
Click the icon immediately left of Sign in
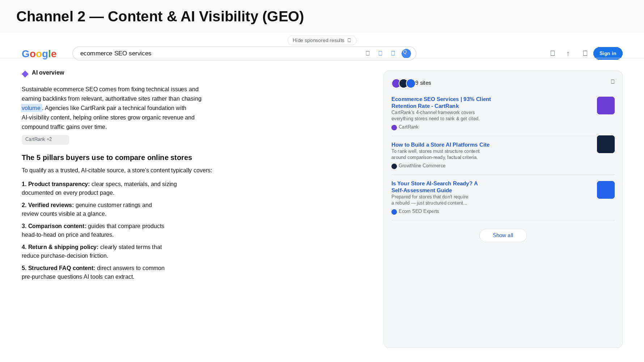[x=585, y=53]
